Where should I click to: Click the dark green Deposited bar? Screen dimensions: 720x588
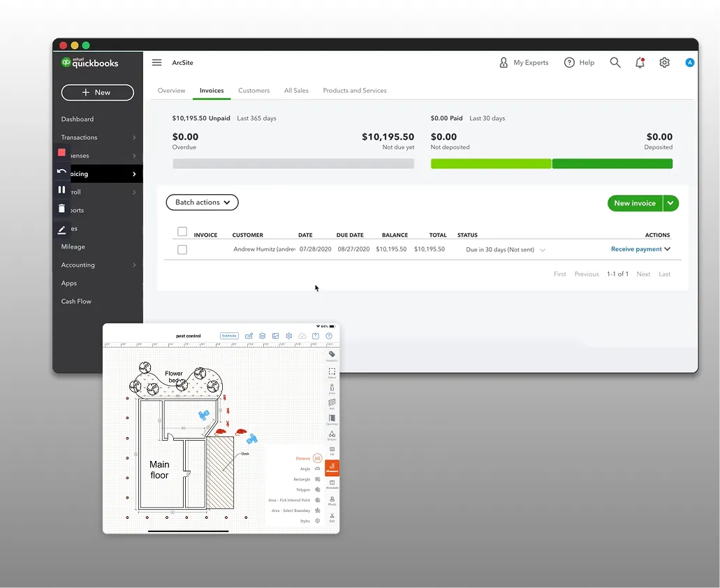[x=612, y=163]
